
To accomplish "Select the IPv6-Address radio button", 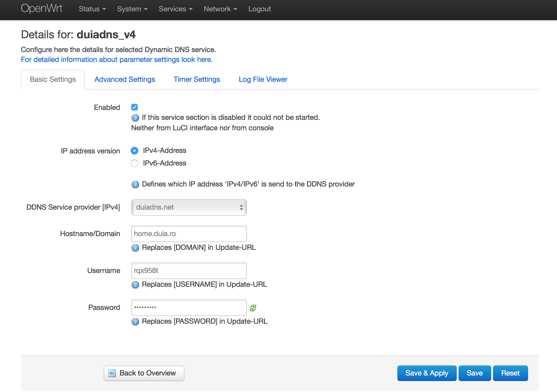I will coord(134,163).
